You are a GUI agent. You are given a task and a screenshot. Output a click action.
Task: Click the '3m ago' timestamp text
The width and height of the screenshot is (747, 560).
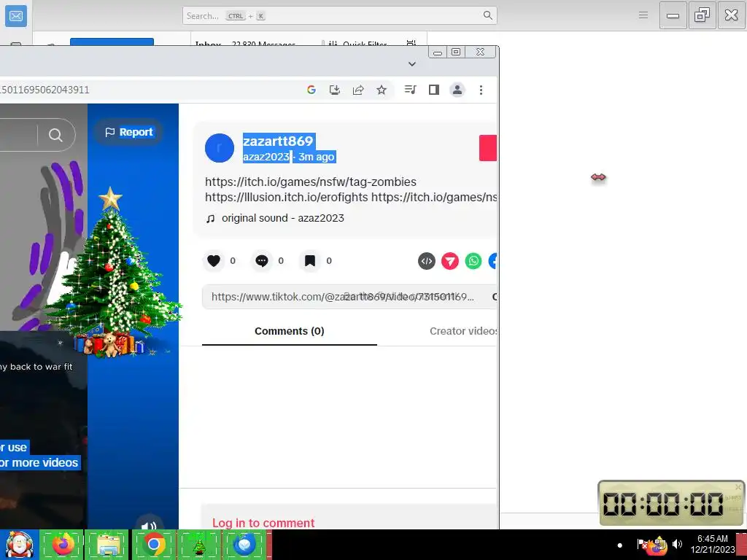317,157
